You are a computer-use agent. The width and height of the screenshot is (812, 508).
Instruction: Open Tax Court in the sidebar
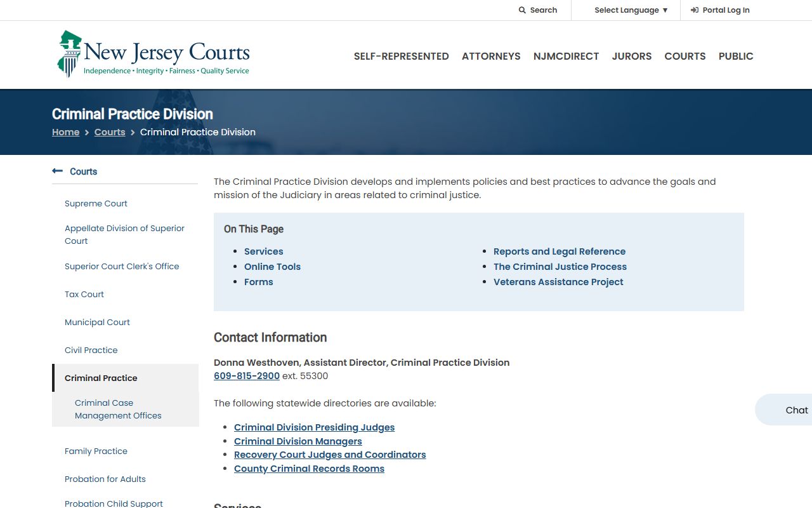[84, 294]
